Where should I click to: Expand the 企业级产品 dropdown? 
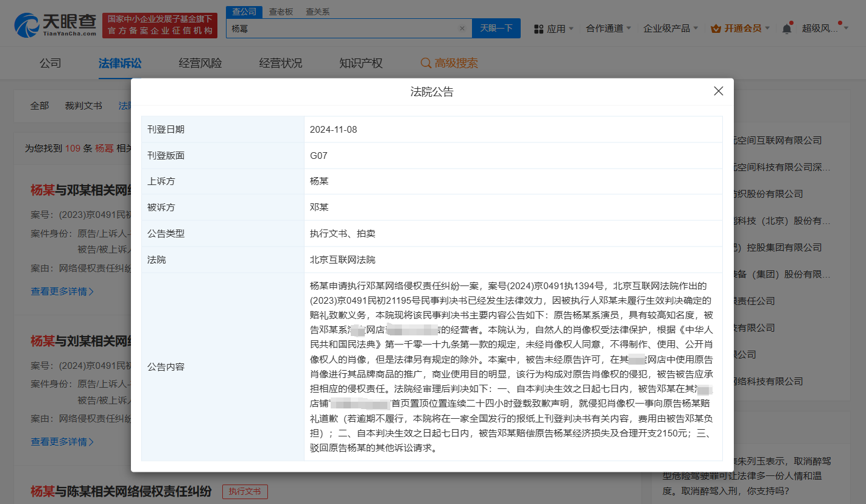[671, 29]
